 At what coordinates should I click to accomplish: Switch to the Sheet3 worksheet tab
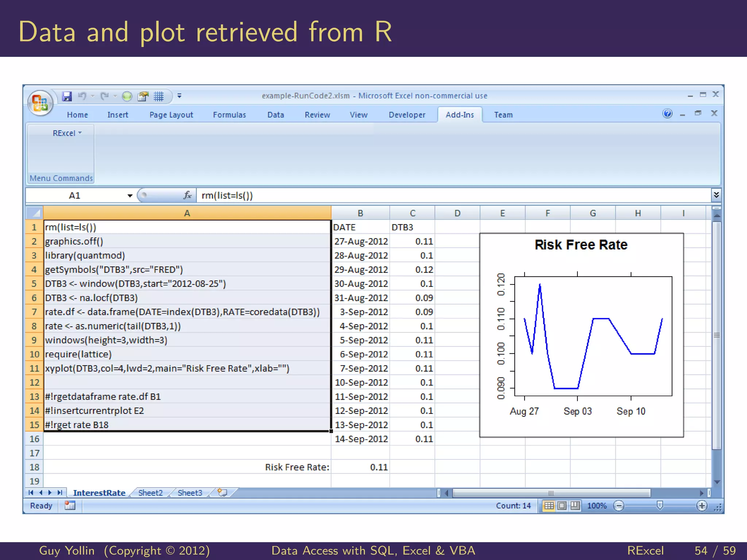click(x=190, y=493)
